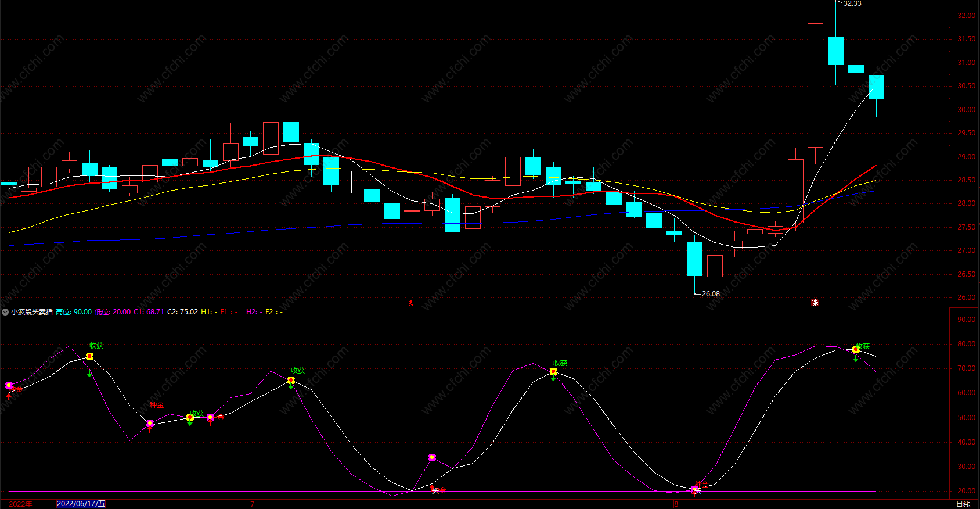Select the tall hollow red candle near 32.00
This screenshot has height=509, width=980.
(x=815, y=85)
